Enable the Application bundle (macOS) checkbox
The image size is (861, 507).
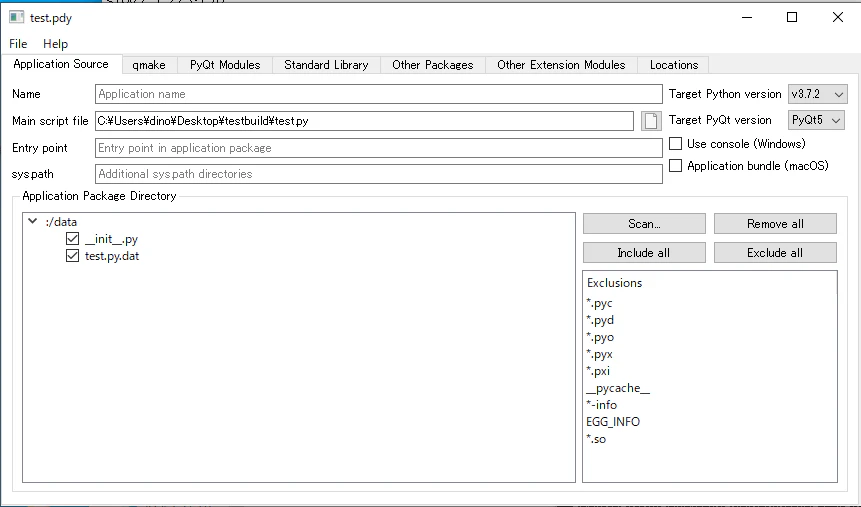(675, 165)
